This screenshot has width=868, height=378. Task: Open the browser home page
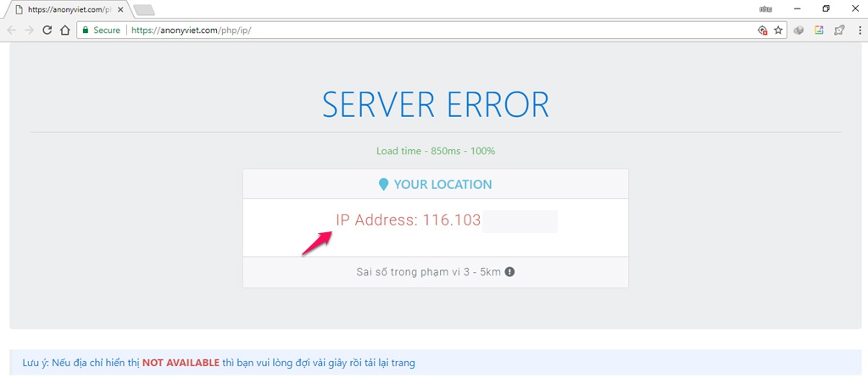click(64, 31)
